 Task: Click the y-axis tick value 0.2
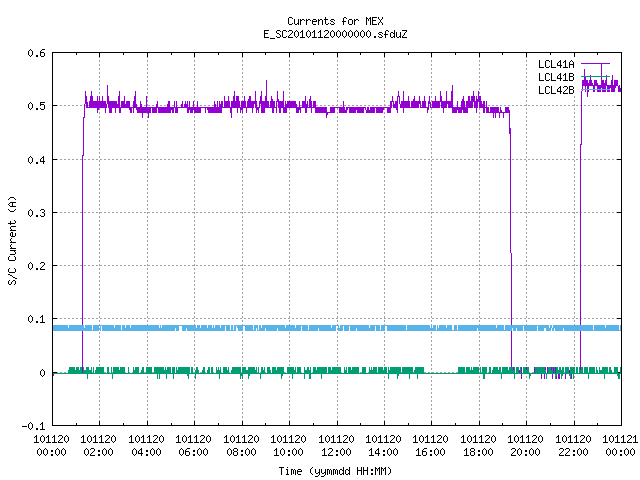pyautogui.click(x=36, y=266)
